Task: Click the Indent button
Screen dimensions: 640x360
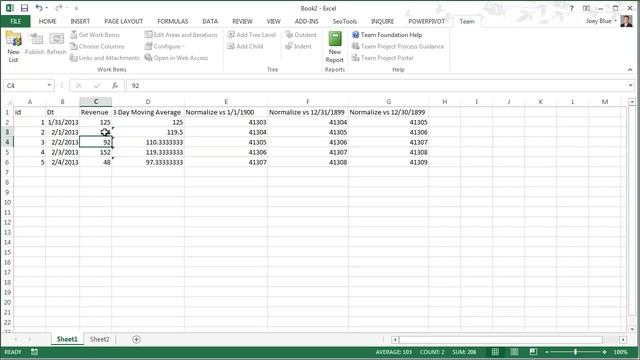Action: point(298,46)
